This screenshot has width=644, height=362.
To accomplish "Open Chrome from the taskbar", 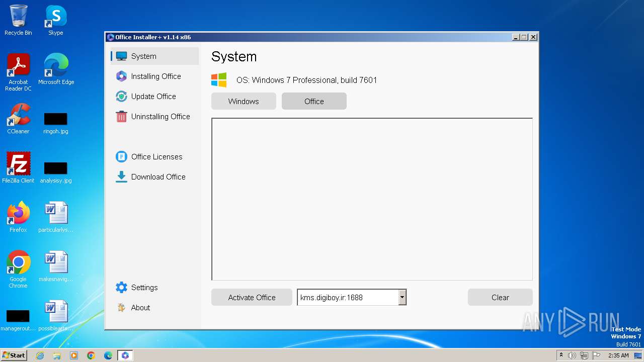I will [x=91, y=355].
